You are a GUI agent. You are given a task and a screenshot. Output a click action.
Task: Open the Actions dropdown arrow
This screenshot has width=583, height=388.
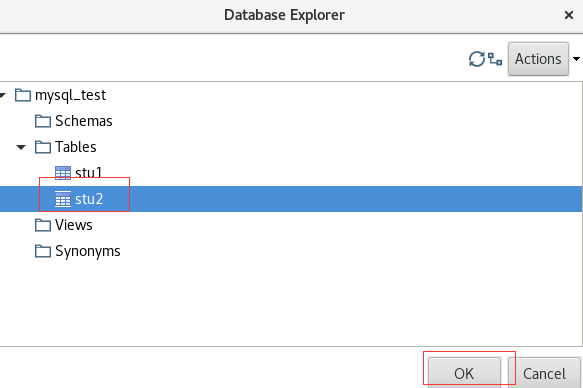(576, 59)
